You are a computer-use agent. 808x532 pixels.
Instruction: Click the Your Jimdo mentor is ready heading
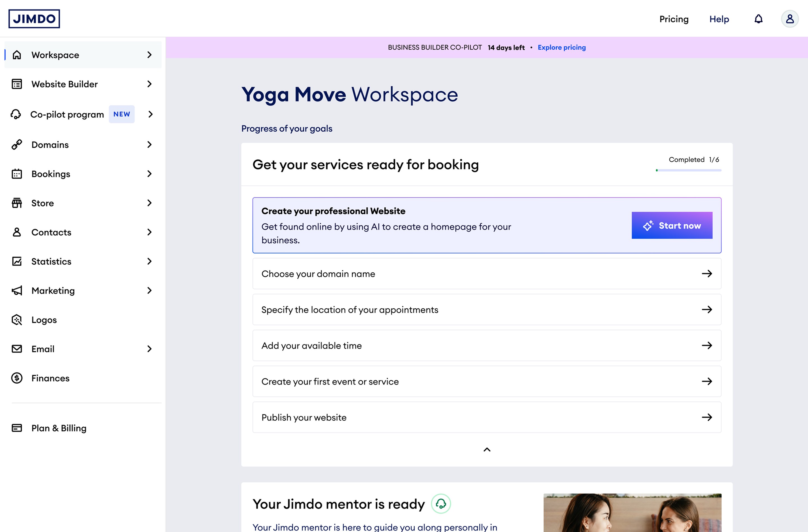pos(338,504)
